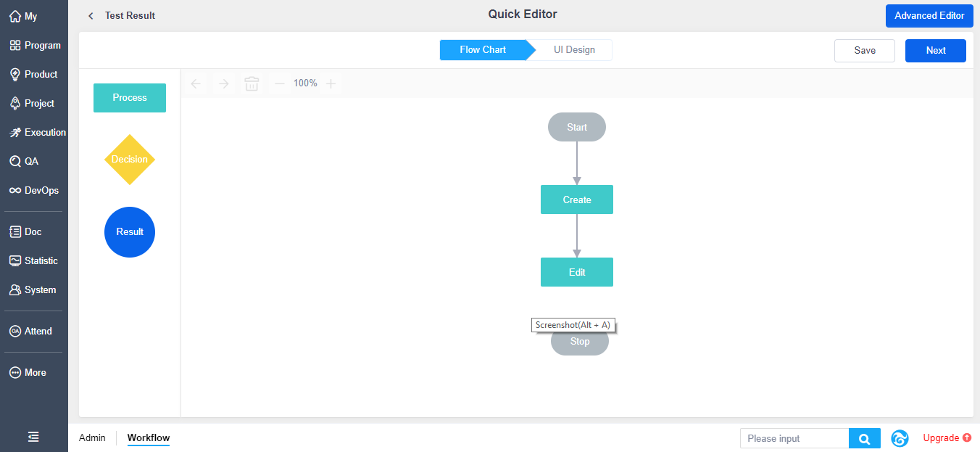
Task: Select the Flow Chart tab
Action: coord(483,50)
